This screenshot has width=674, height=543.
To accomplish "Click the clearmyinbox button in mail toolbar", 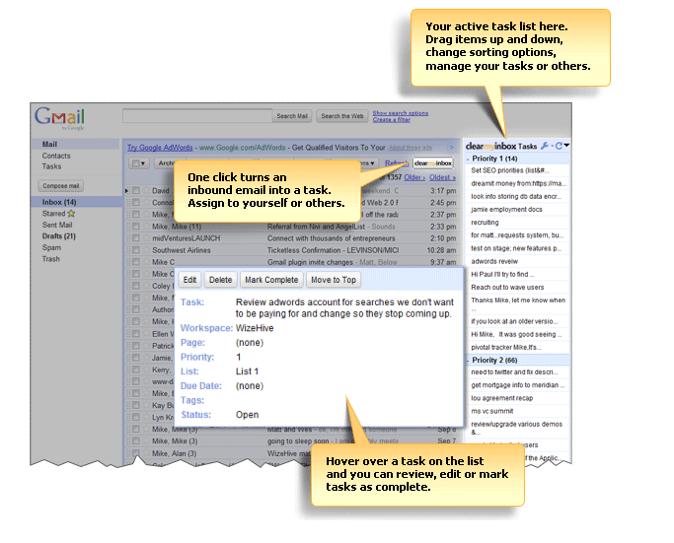I will (433, 163).
